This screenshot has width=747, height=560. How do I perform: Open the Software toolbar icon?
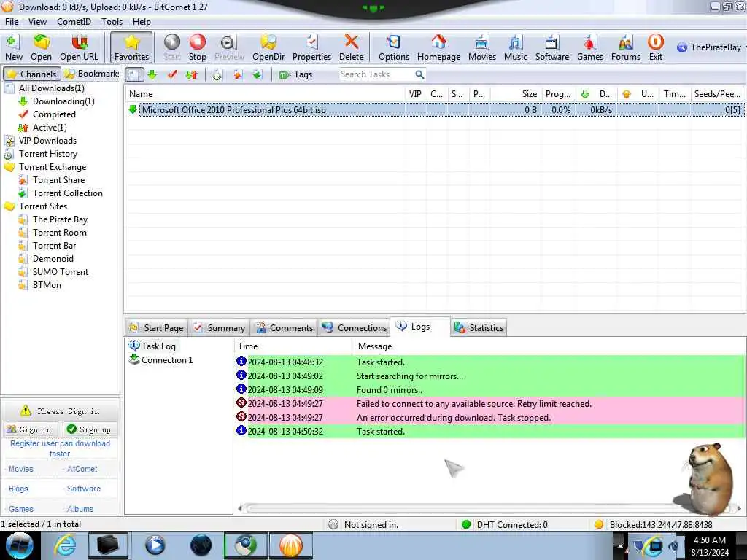[x=551, y=47]
